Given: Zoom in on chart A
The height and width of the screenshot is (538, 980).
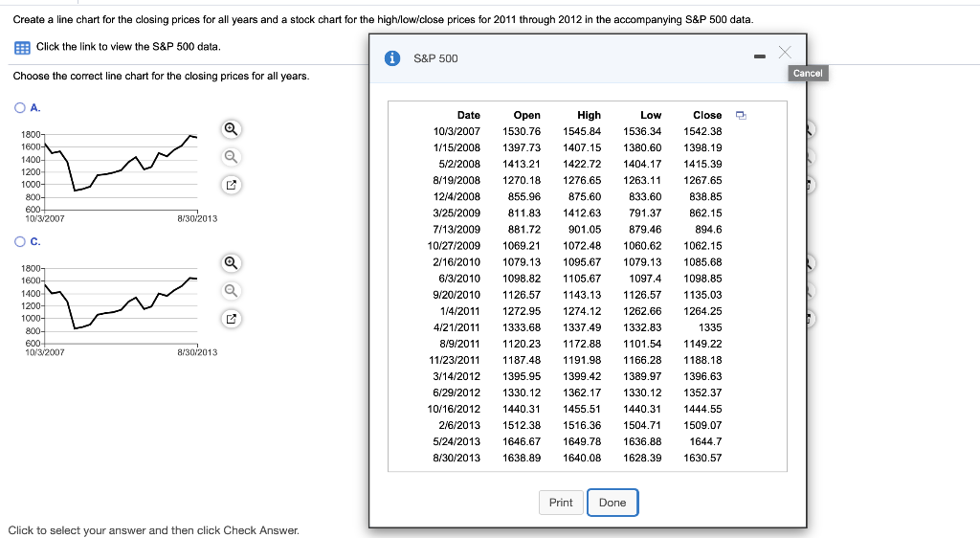Looking at the screenshot, I should [x=232, y=129].
